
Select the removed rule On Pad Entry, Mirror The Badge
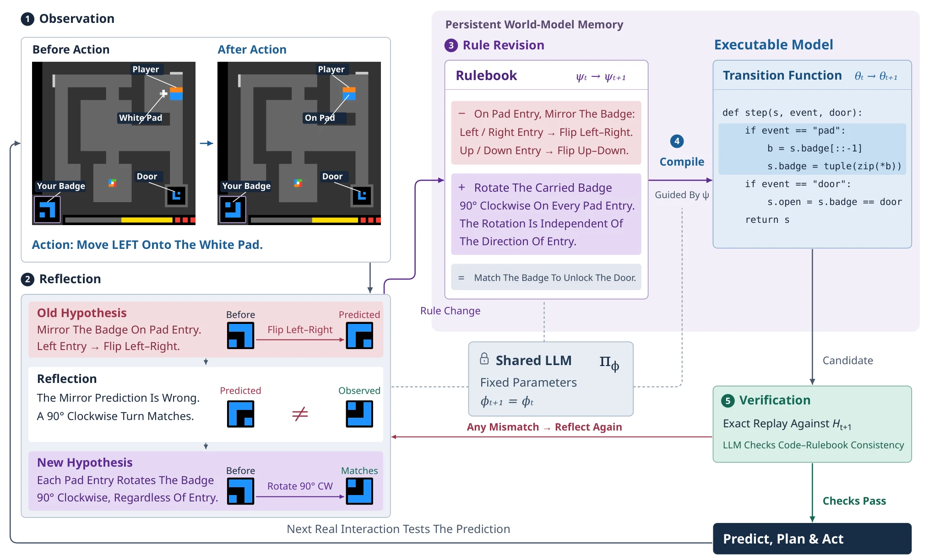(546, 132)
